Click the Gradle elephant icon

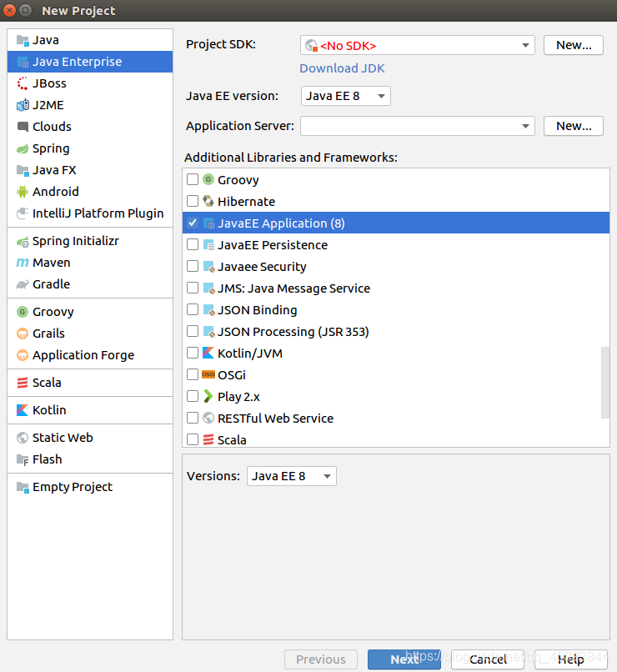point(23,284)
